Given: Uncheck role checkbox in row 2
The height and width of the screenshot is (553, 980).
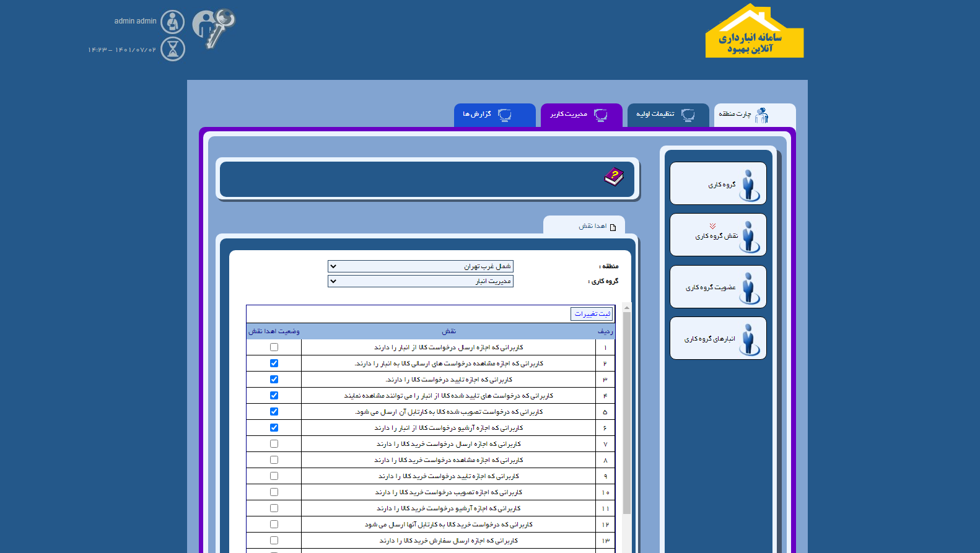Looking at the screenshot, I should click(x=274, y=364).
